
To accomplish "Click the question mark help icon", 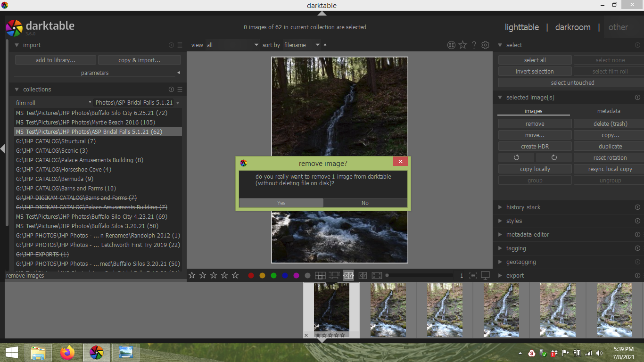I will click(474, 45).
